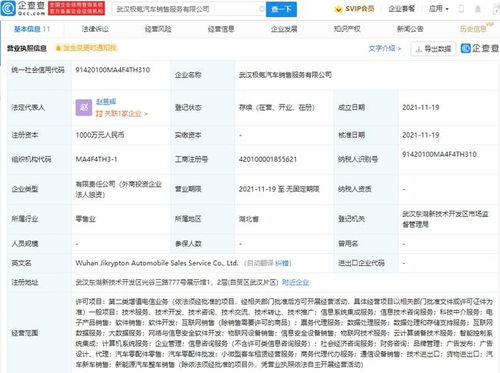Switch to the 企业发展 tab
Screen dimensions: 500x373
click(x=284, y=29)
